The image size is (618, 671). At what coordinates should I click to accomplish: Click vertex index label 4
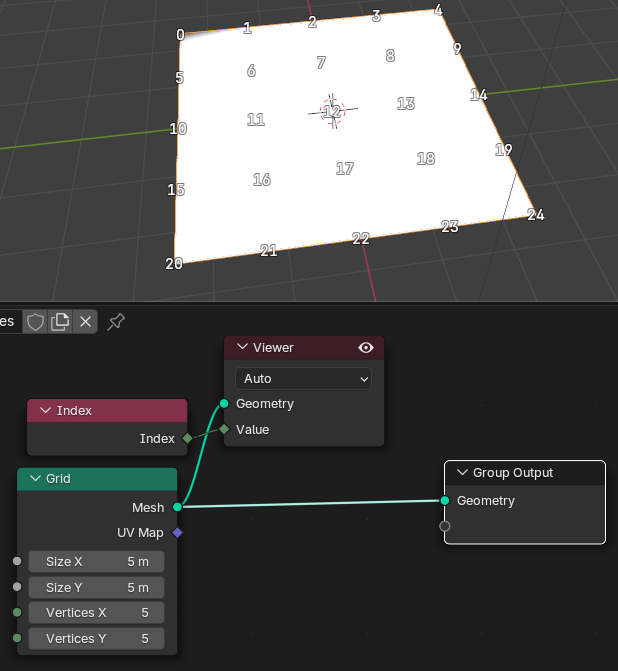pyautogui.click(x=438, y=9)
